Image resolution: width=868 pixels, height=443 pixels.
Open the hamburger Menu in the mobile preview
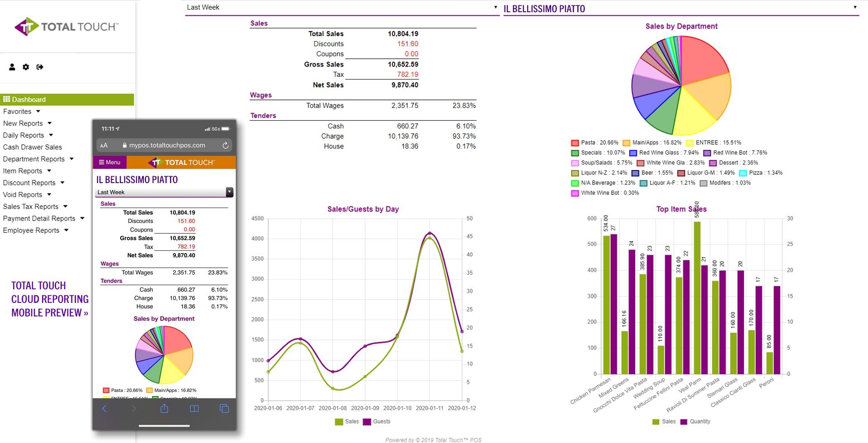coord(109,162)
